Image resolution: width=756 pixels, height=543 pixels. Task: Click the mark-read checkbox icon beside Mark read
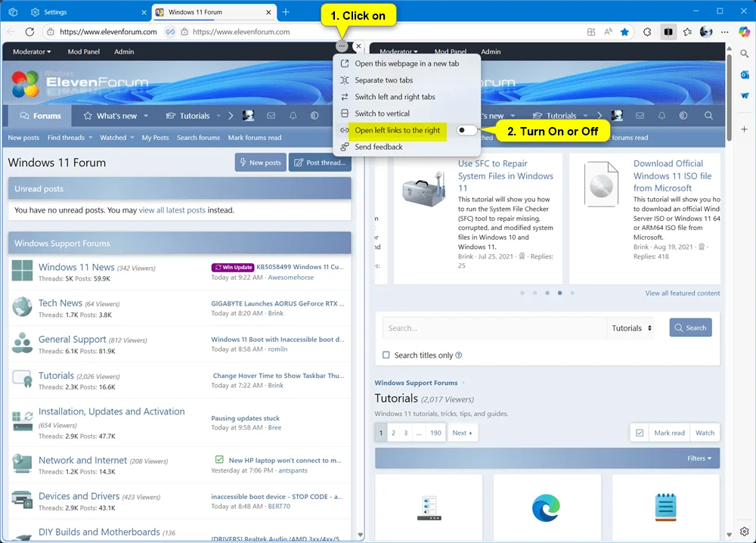pyautogui.click(x=640, y=433)
